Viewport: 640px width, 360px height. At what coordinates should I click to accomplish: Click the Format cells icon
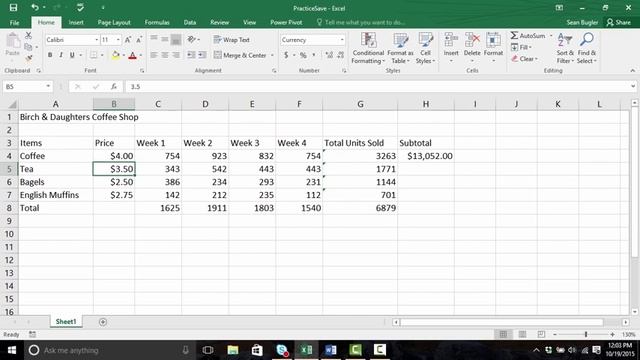click(x=493, y=41)
